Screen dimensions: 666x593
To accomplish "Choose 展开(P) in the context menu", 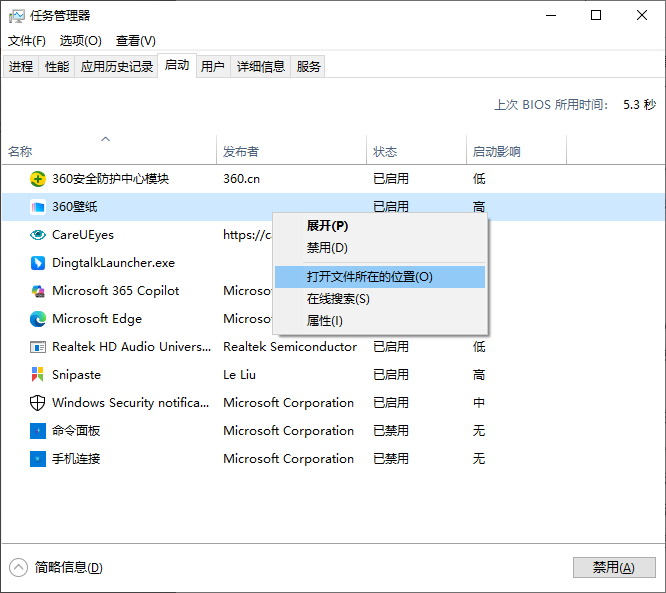I will pyautogui.click(x=380, y=226).
